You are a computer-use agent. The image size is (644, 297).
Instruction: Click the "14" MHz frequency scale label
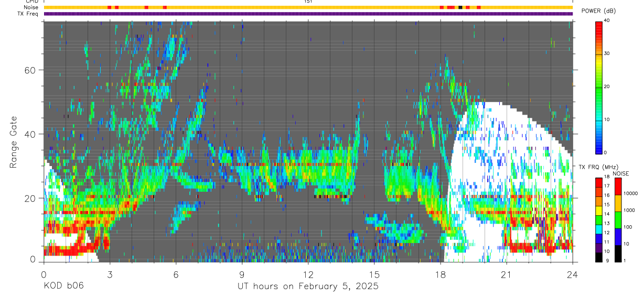[x=607, y=214]
